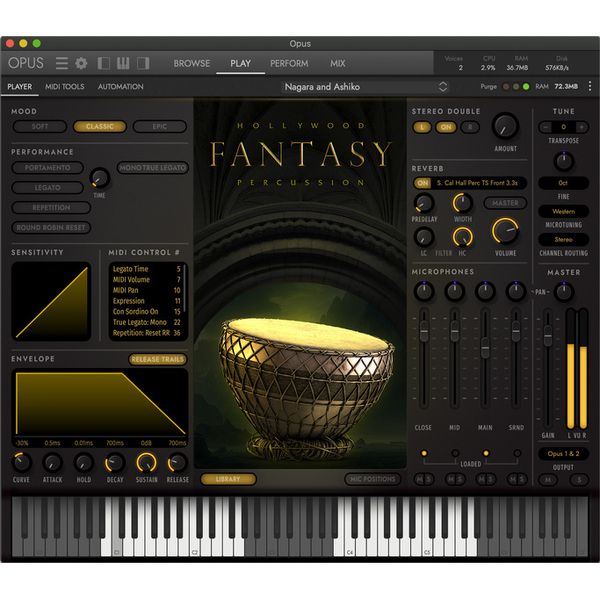This screenshot has height=600, width=600.
Task: Toggle Stereo Double ON switch
Action: click(446, 127)
